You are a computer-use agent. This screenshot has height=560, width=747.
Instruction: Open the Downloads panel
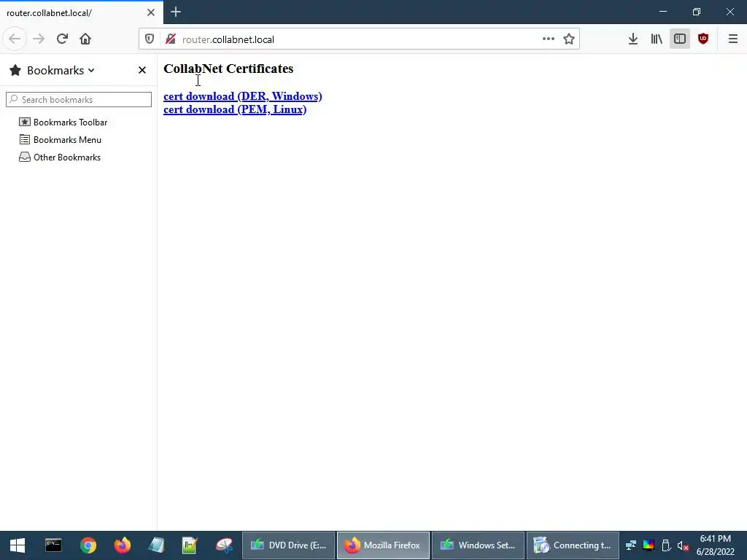click(x=633, y=39)
